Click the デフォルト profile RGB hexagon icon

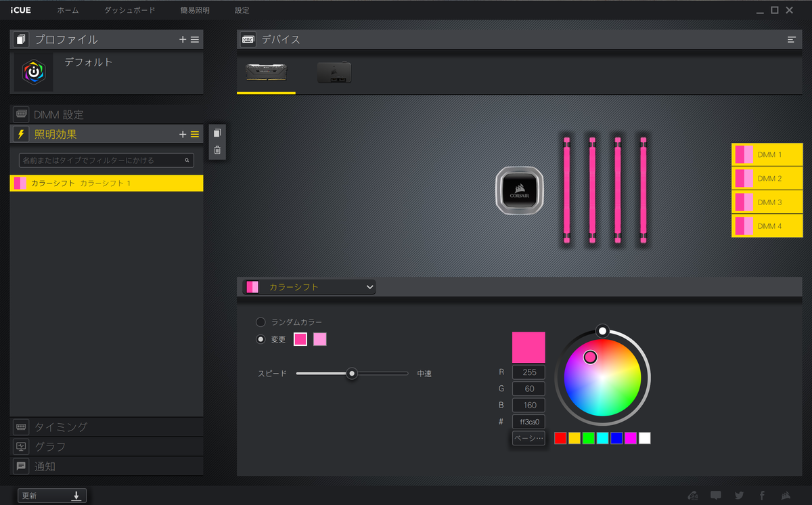coord(34,72)
